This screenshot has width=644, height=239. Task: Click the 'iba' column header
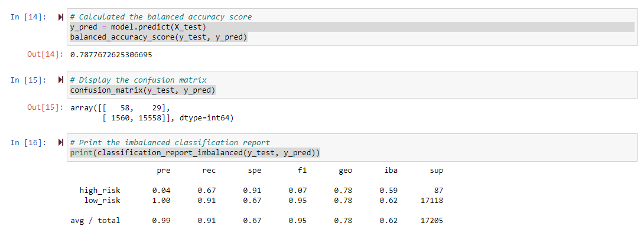[391, 171]
